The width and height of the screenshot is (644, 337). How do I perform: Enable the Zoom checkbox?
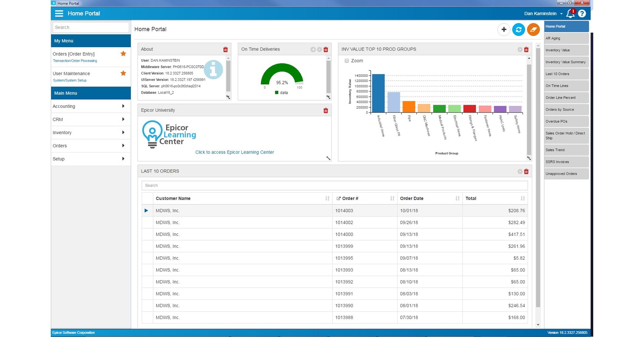(347, 61)
